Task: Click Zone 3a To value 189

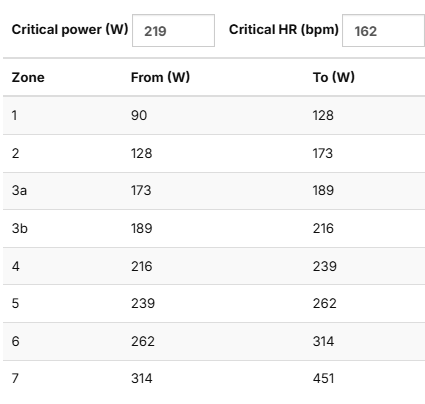Action: 323,190
